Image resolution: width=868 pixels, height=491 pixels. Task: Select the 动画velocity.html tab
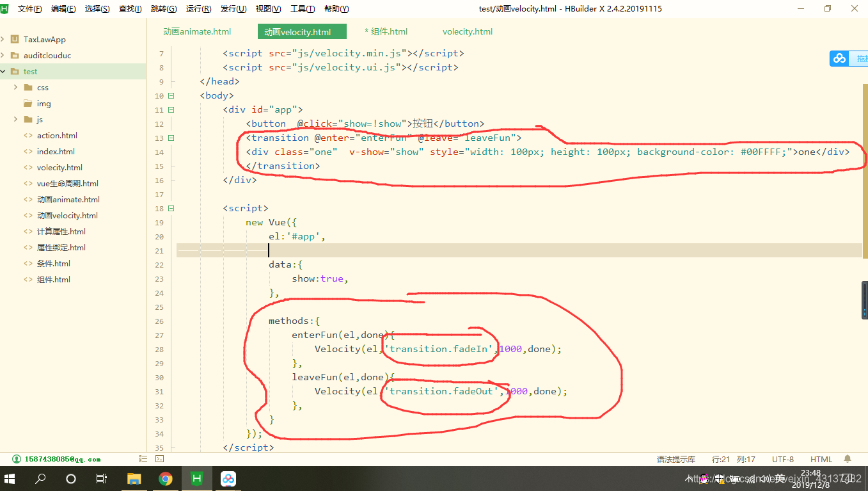(x=302, y=32)
